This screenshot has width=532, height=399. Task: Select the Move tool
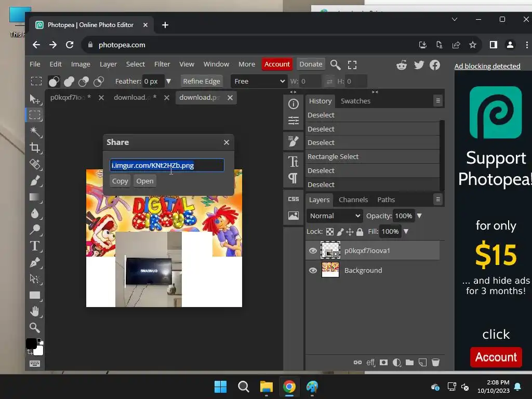pyautogui.click(x=35, y=99)
